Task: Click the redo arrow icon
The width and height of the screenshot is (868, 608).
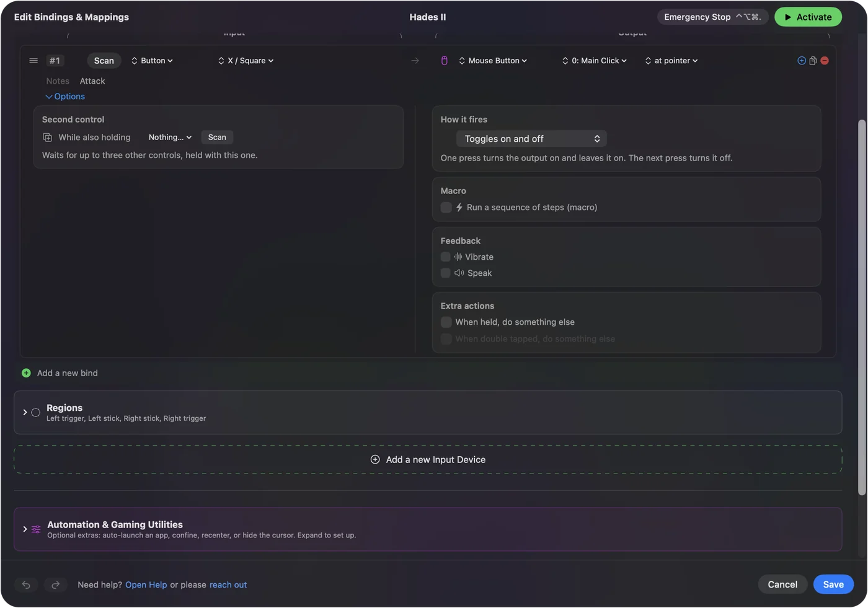Action: (x=55, y=584)
